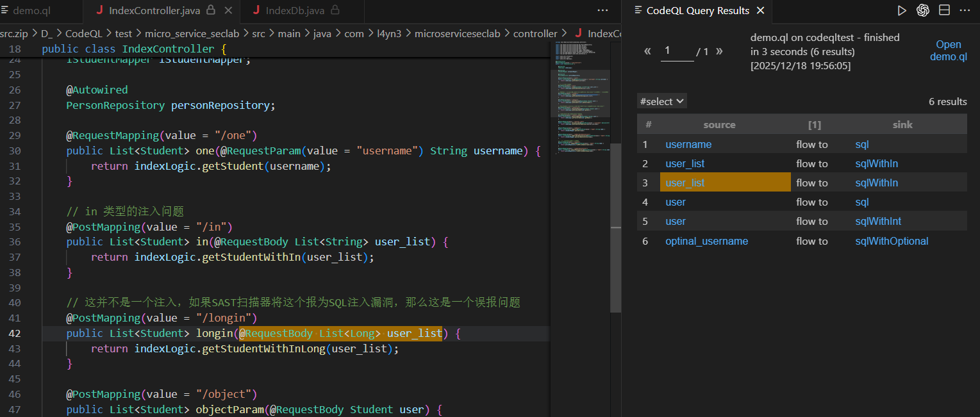The image size is (980, 417).
Task: Open the sqlWithOptional sink link
Action: click(892, 241)
